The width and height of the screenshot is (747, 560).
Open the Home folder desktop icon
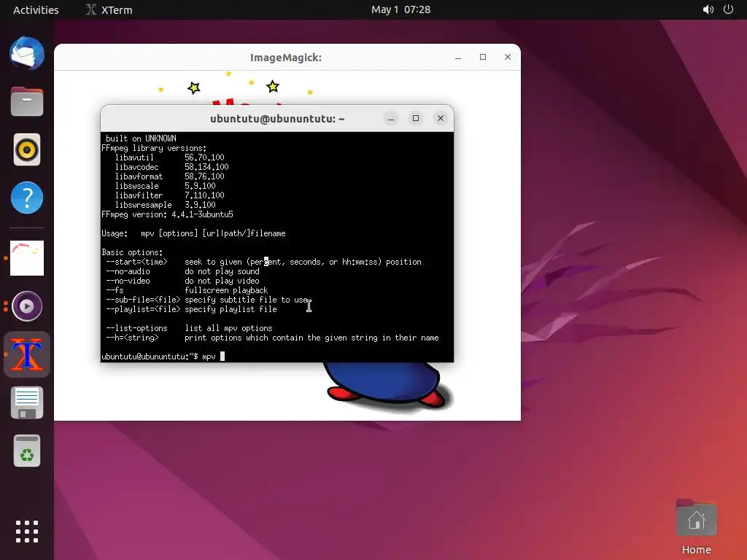point(696,526)
